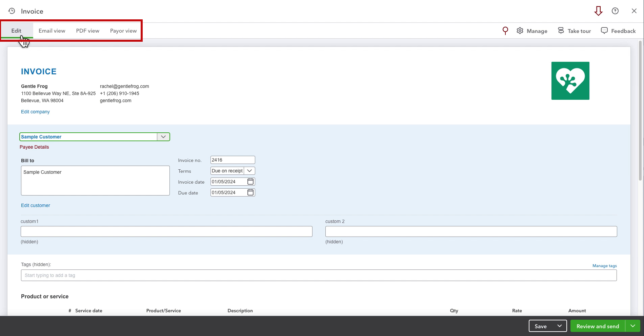Click the Feedback speech bubble icon

pyautogui.click(x=604, y=31)
